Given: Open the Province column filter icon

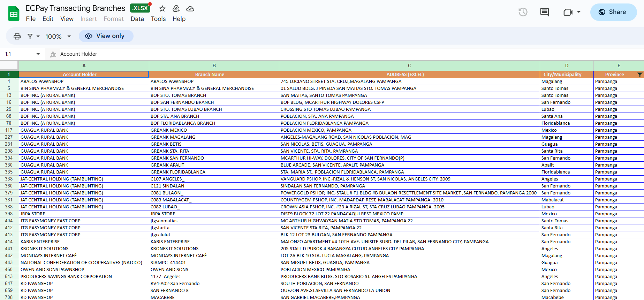Looking at the screenshot, I should coord(640,75).
